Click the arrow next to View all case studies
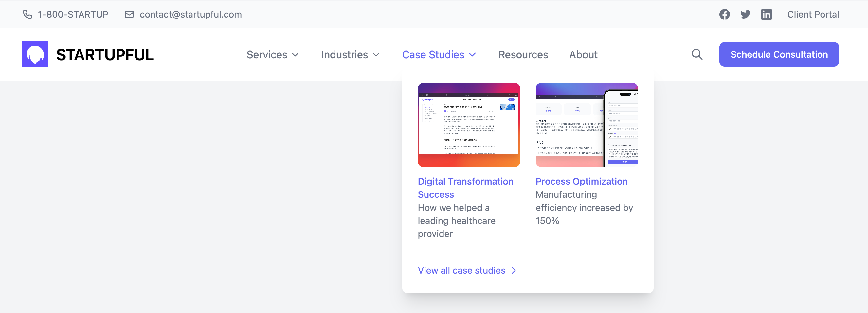The image size is (868, 313). (x=514, y=270)
